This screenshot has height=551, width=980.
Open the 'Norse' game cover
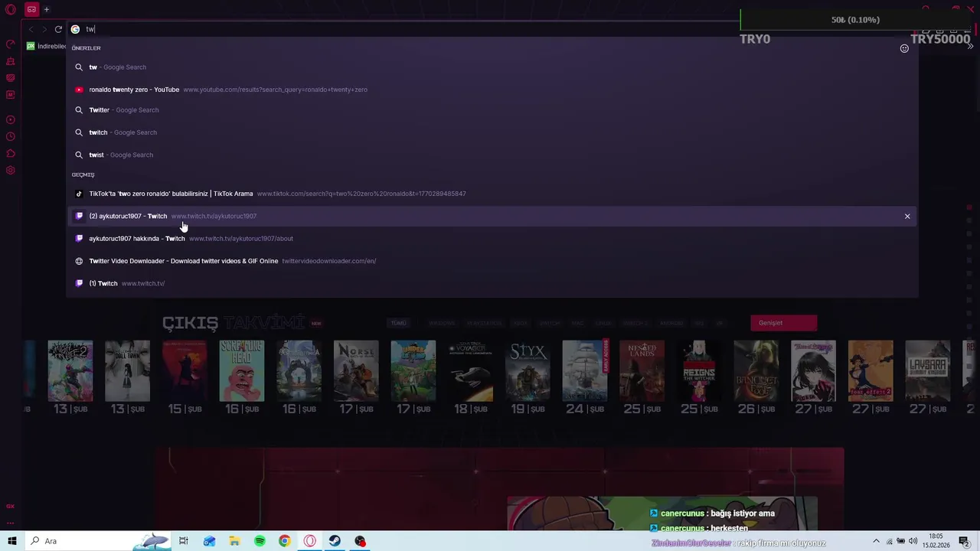pos(356,371)
